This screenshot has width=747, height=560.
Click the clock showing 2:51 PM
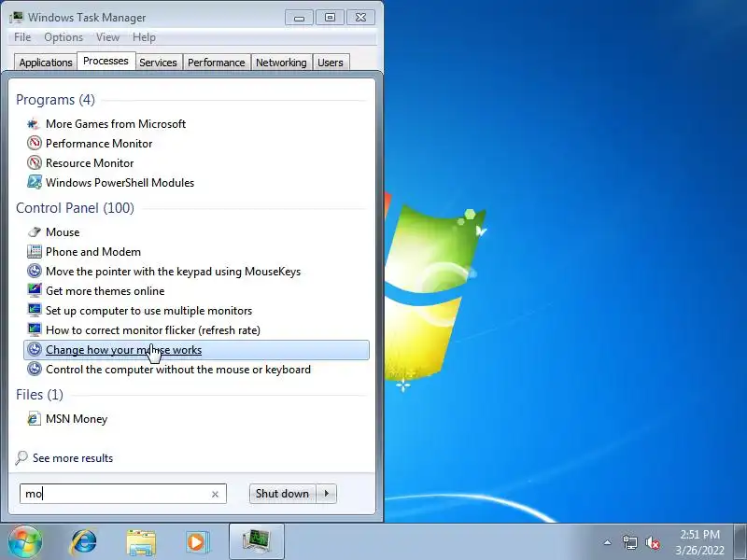(x=699, y=534)
